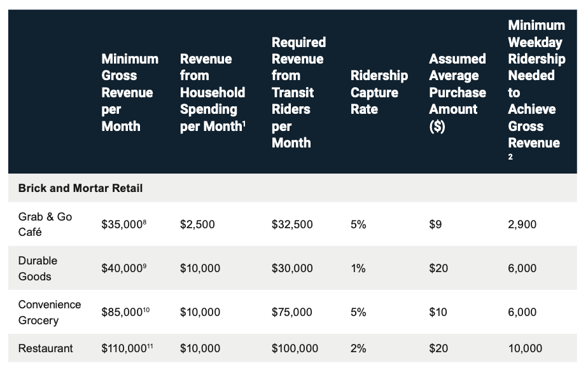Select the 1% capture rate cell

tap(358, 268)
